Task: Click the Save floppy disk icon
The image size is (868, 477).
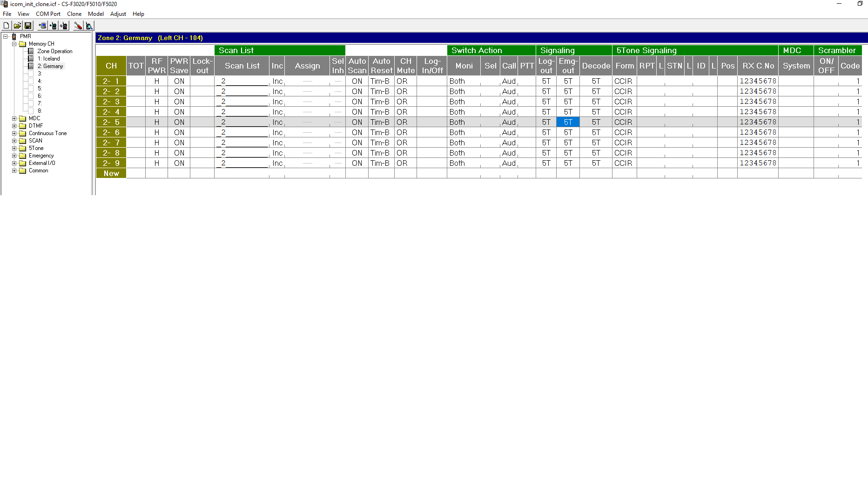Action: coord(28,26)
